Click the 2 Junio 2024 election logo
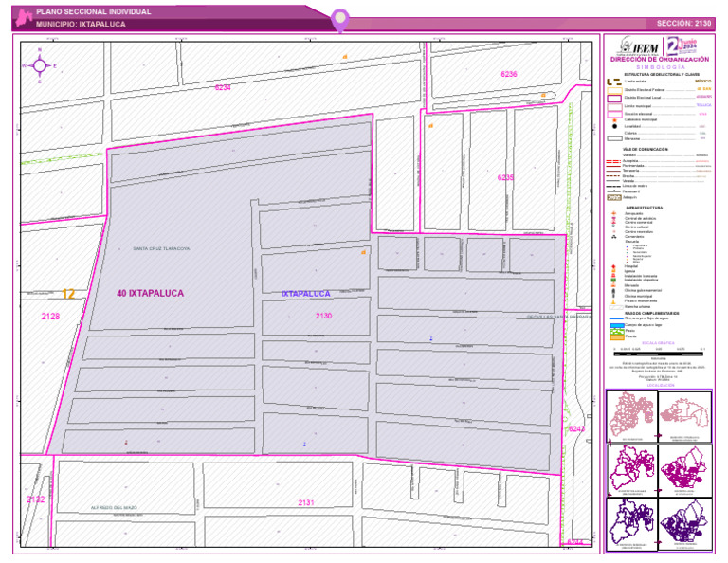 682,45
